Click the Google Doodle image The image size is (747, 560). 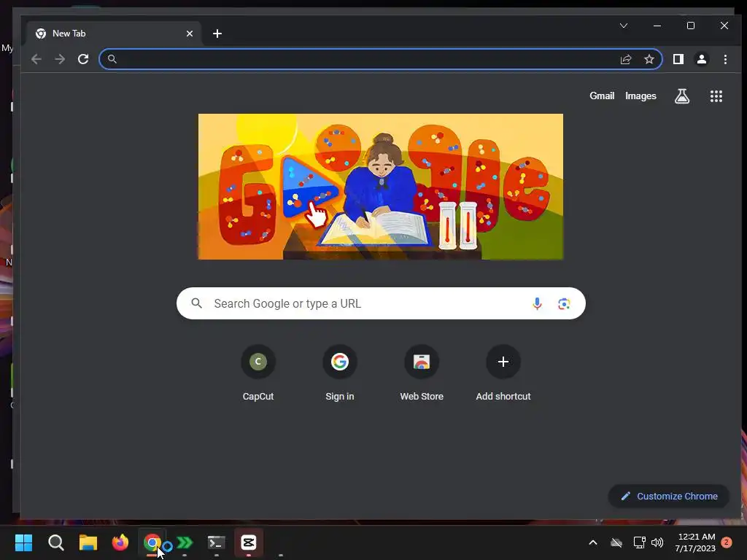tap(381, 187)
